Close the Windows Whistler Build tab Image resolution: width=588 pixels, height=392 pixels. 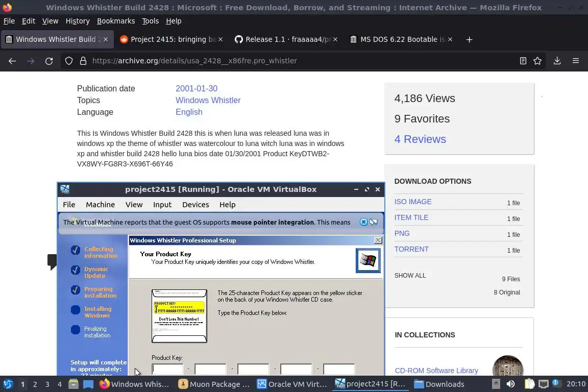tap(106, 39)
